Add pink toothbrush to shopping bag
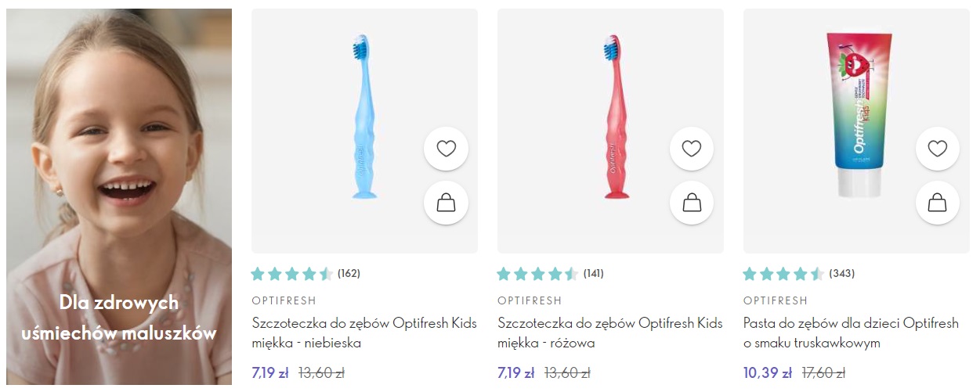This screenshot has height=392, width=980. 692,203
